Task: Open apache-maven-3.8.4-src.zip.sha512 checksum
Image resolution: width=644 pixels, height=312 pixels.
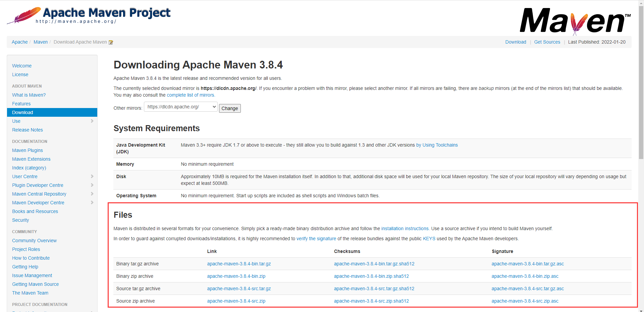Action: click(371, 301)
